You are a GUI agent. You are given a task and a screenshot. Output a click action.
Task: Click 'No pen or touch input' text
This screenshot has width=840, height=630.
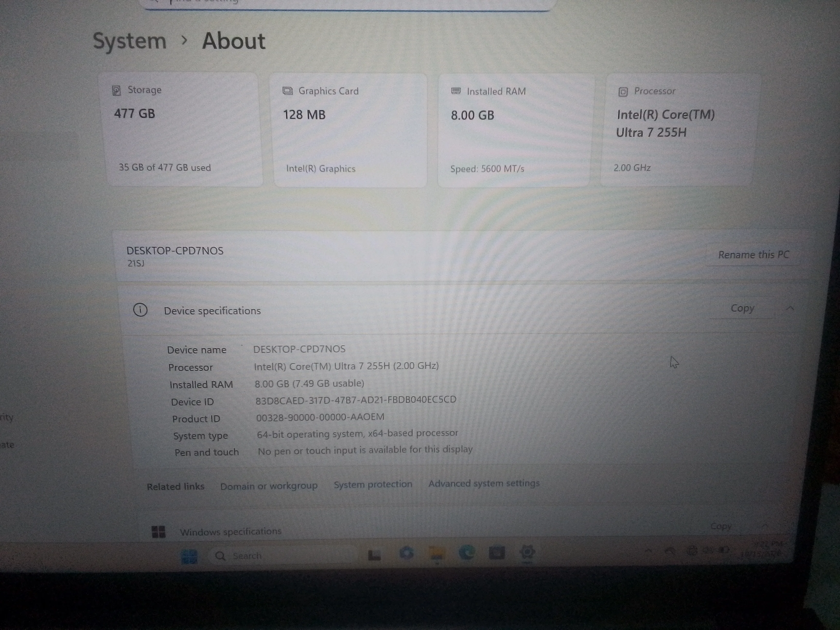(x=365, y=450)
